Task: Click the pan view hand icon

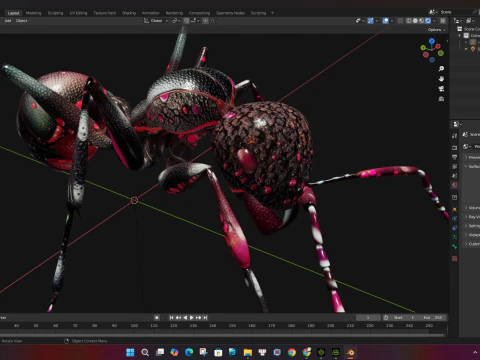Action: pos(441,79)
